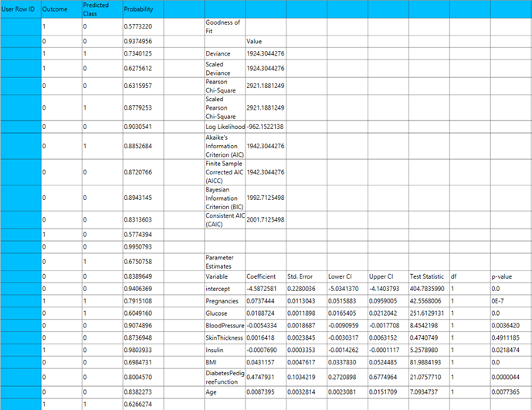Select the Glucose variable cell
The height and width of the screenshot is (410, 532).
coord(225,313)
